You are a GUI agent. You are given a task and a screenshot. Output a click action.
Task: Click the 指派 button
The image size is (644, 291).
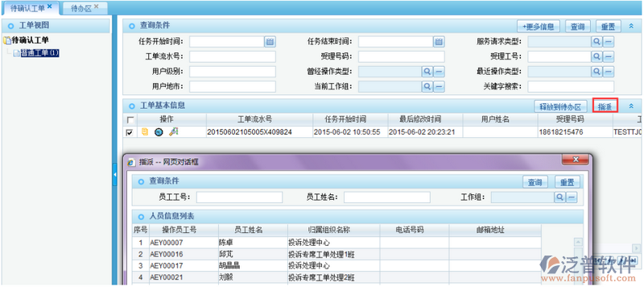click(605, 106)
